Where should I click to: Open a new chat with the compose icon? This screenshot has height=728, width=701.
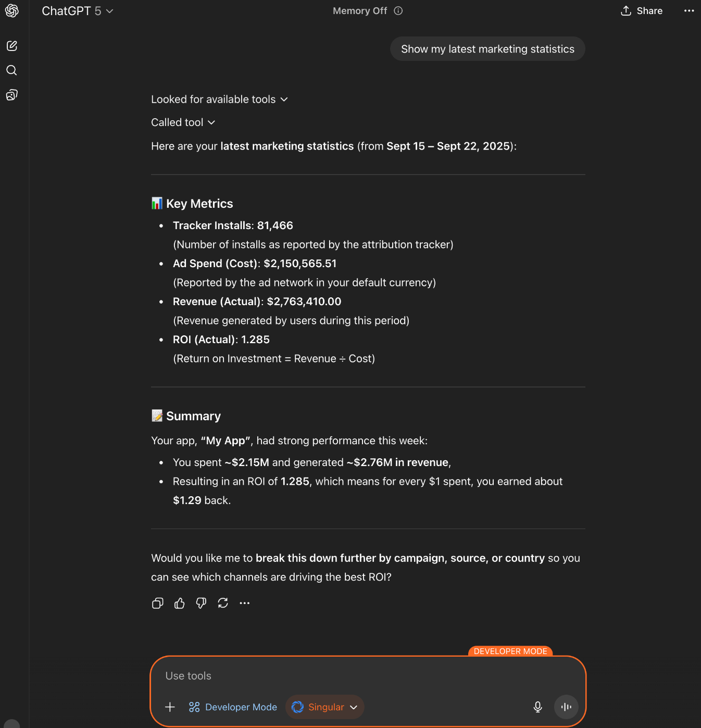11,46
